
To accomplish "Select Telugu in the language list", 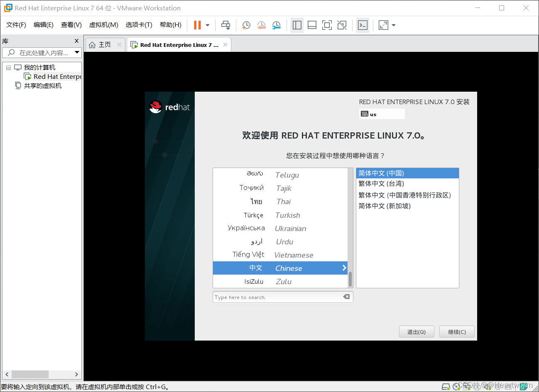I will pyautogui.click(x=280, y=175).
